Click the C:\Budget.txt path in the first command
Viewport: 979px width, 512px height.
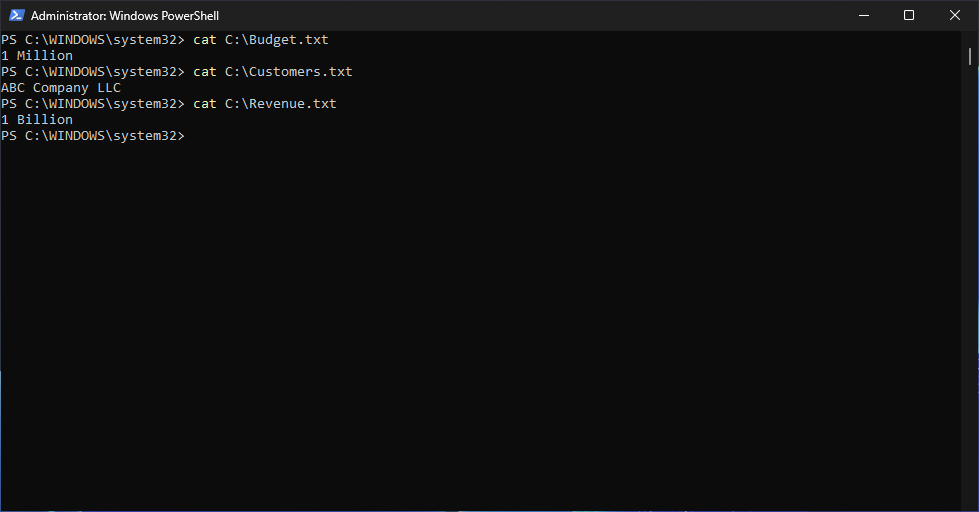(276, 40)
